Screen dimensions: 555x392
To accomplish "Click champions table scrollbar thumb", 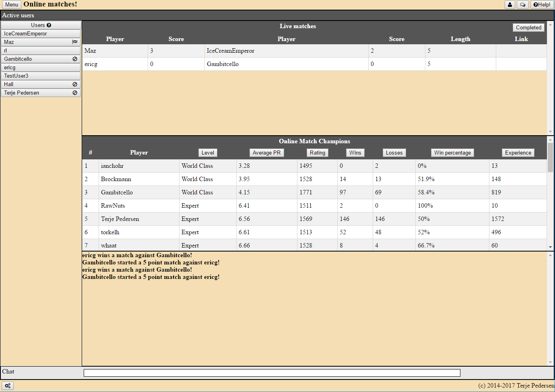I will tap(550, 157).
